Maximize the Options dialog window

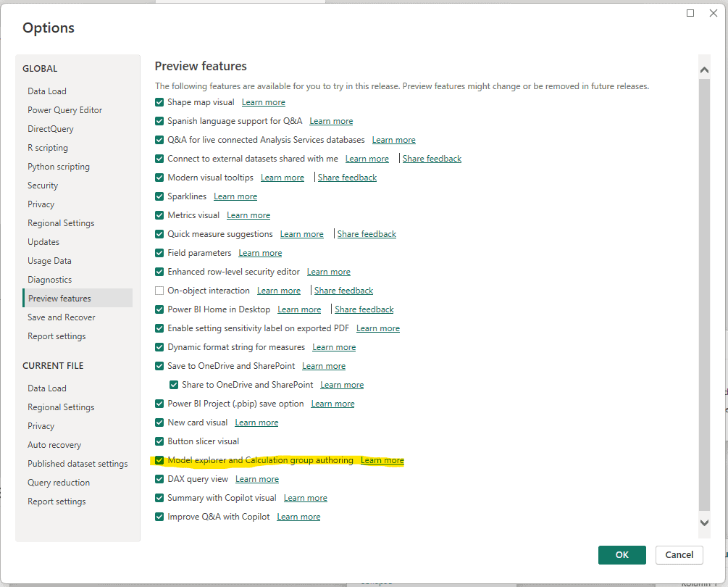690,13
